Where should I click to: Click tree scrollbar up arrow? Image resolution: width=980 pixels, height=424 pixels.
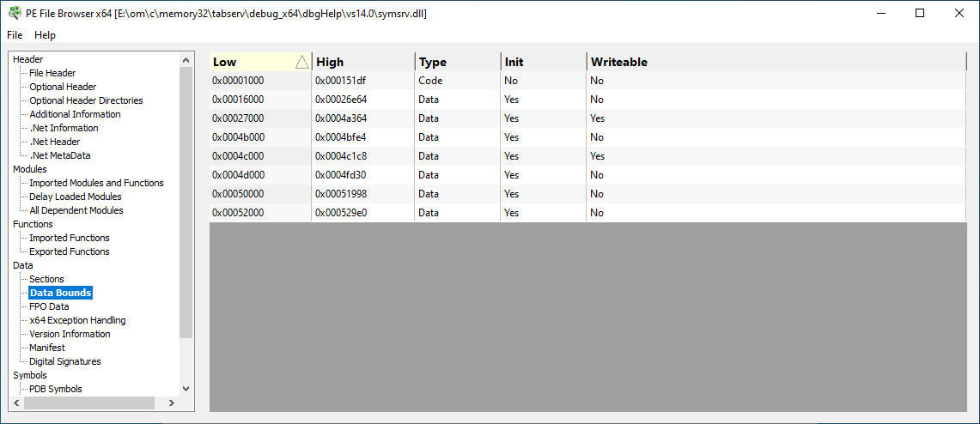click(x=186, y=60)
